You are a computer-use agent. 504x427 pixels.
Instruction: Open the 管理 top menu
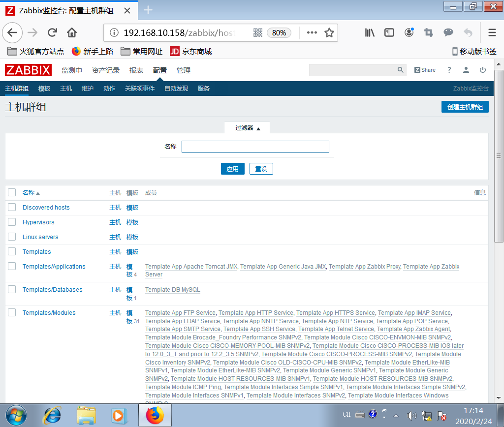click(x=184, y=70)
